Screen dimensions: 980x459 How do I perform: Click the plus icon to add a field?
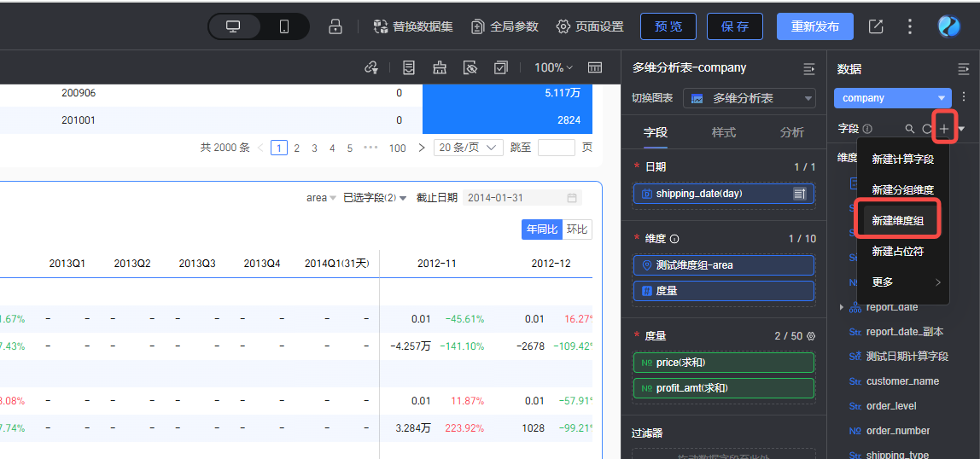pyautogui.click(x=944, y=129)
